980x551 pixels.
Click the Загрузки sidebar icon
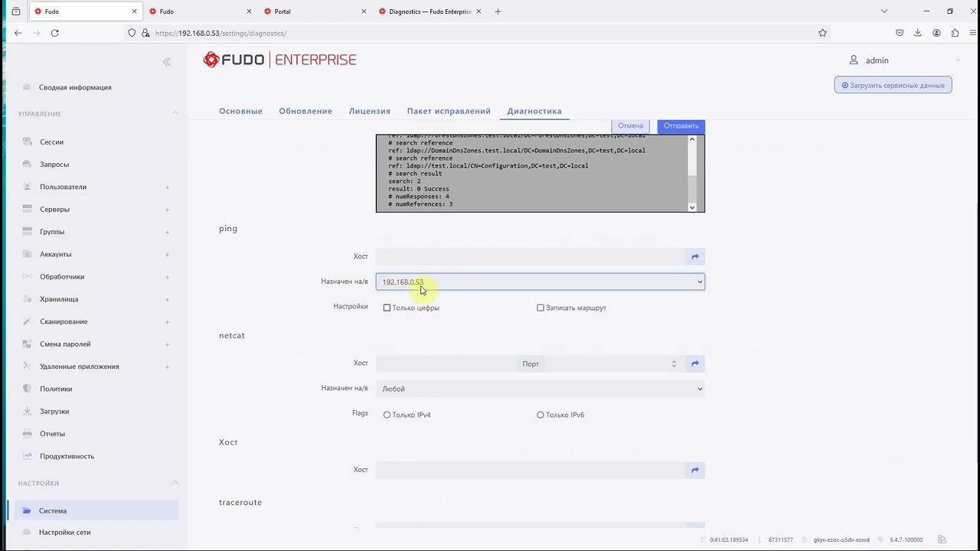27,411
